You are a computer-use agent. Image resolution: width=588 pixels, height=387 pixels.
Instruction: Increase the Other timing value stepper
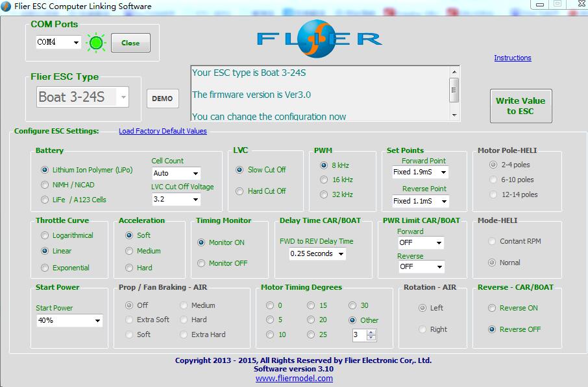(x=371, y=333)
